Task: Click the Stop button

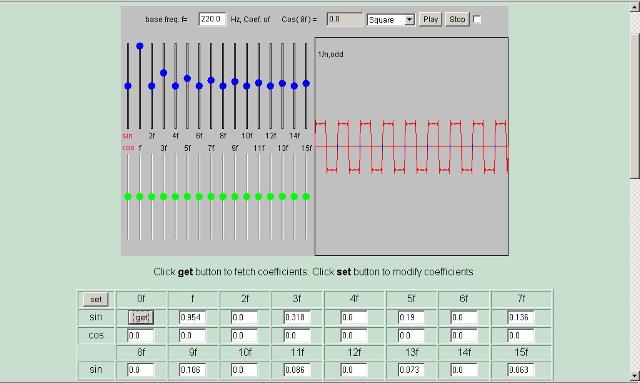Action: 457,19
